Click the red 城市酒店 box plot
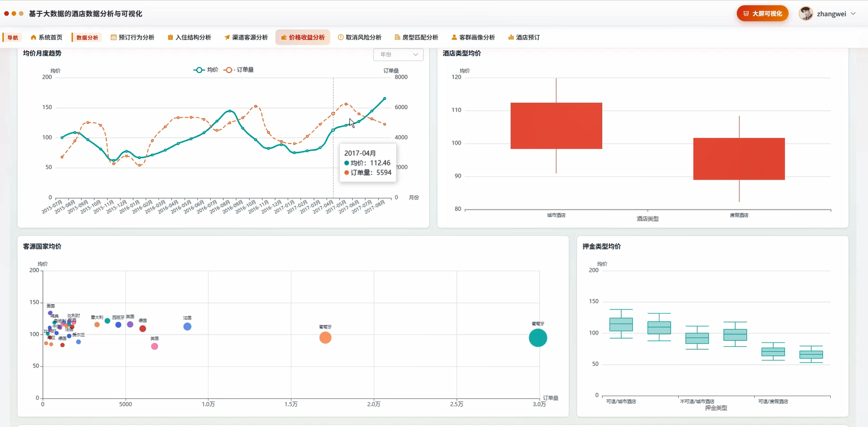Image resolution: width=868 pixels, height=427 pixels. click(x=556, y=126)
